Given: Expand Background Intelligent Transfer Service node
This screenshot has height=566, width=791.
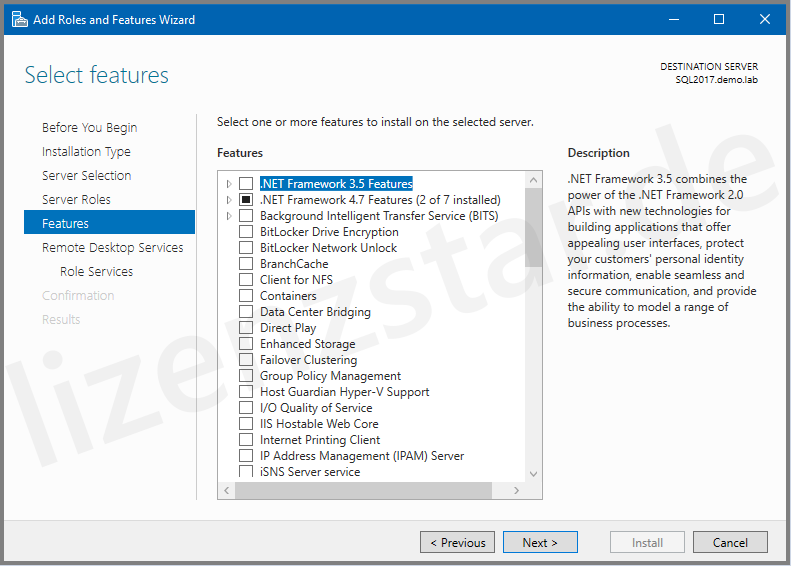Looking at the screenshot, I should (229, 216).
